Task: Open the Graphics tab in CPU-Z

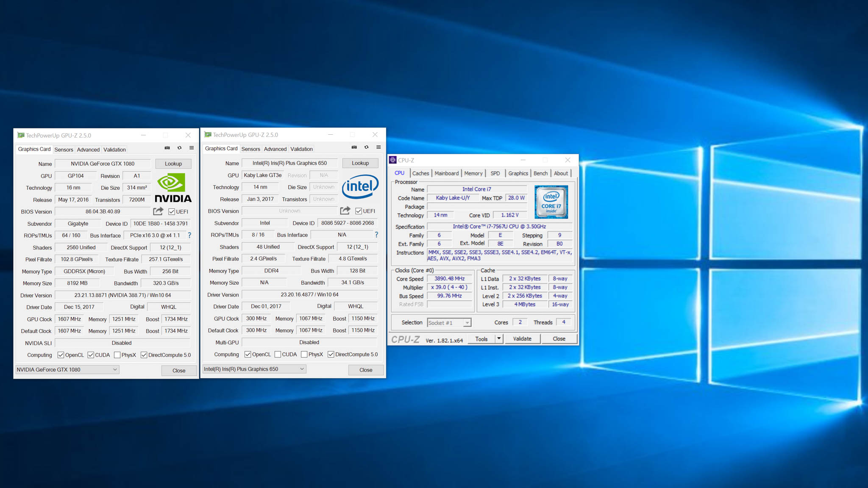Action: (x=518, y=173)
